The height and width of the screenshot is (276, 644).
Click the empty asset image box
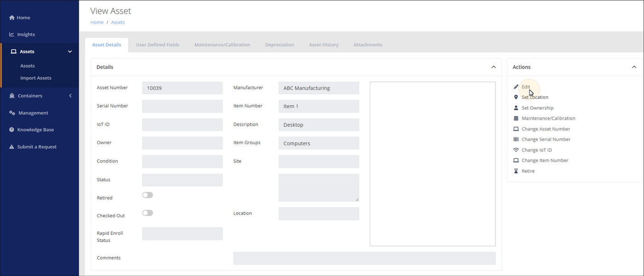coord(433,164)
